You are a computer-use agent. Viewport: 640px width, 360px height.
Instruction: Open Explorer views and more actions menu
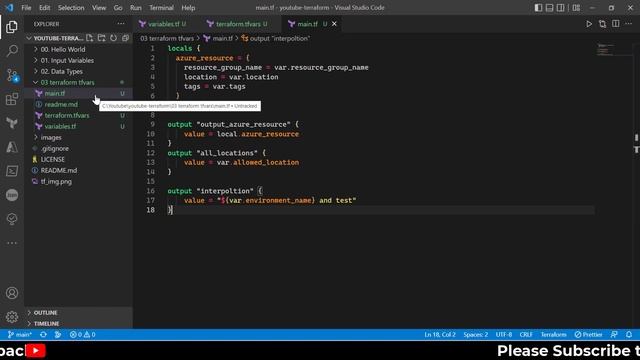point(121,24)
